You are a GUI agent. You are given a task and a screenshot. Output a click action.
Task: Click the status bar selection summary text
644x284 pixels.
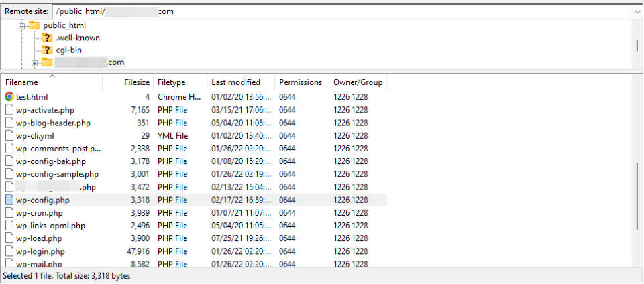coord(67,276)
